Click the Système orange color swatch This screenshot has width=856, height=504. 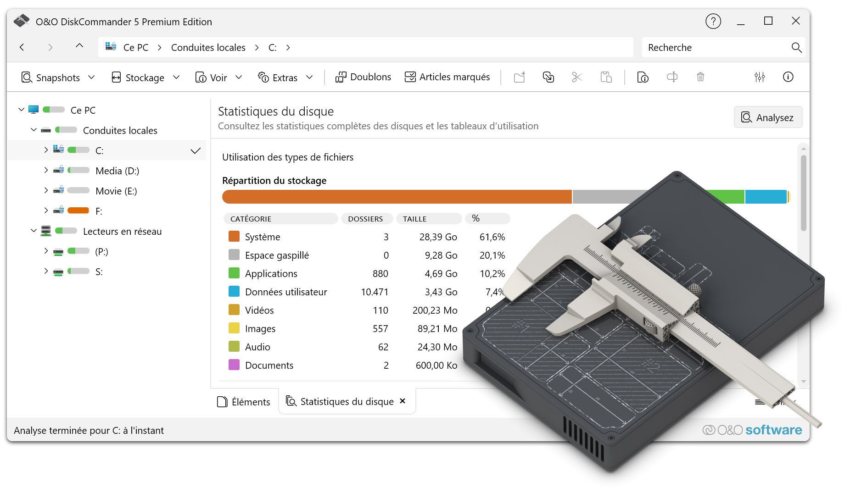click(x=234, y=237)
